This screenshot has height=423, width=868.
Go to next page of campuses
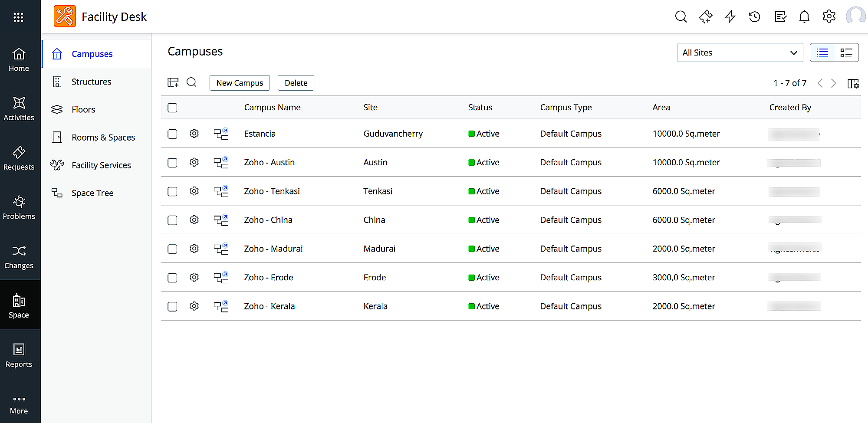[834, 83]
